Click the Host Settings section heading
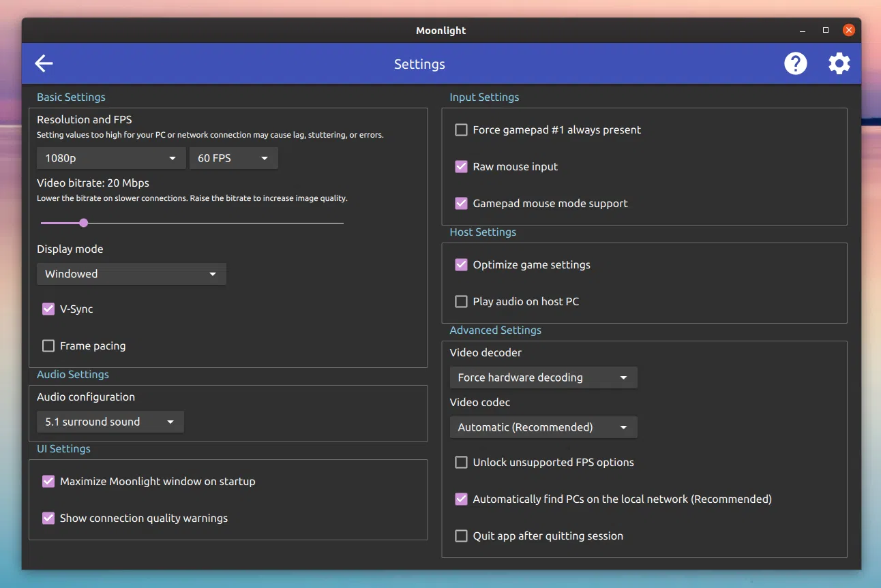This screenshot has height=588, width=881. [483, 232]
